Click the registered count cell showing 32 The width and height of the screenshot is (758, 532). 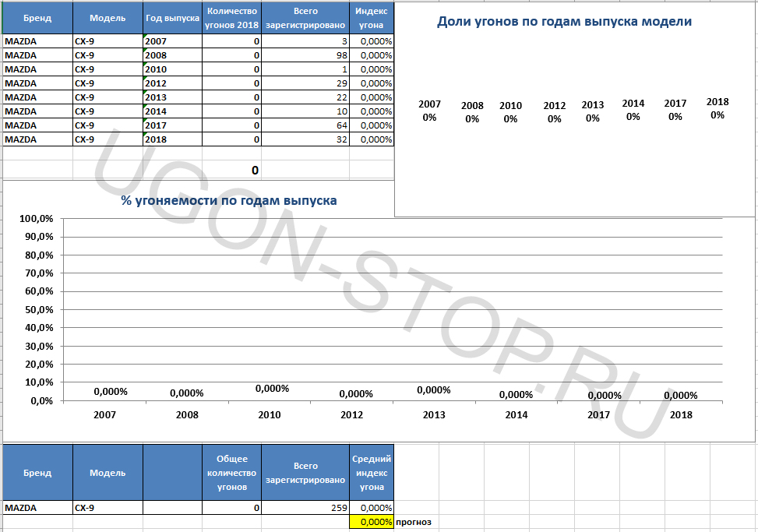click(305, 139)
